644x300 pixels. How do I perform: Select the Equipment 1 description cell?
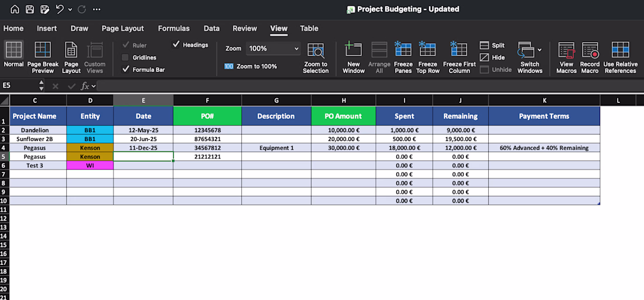(x=276, y=148)
